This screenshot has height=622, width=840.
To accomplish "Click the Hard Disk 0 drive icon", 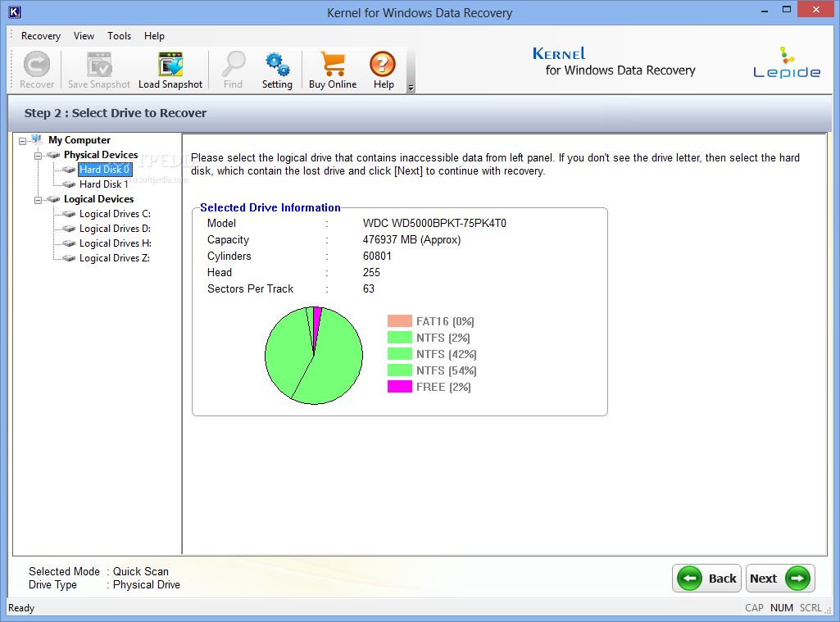I will [x=69, y=170].
